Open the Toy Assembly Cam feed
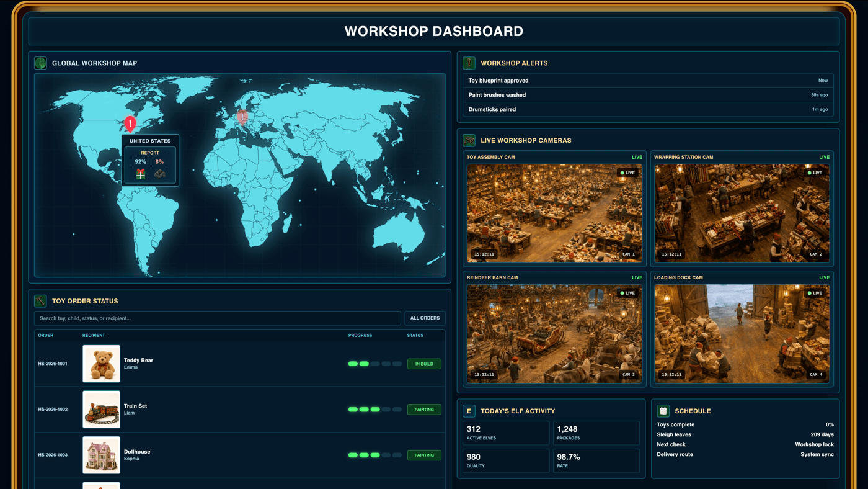Viewport: 868px width, 489px height. pos(554,212)
